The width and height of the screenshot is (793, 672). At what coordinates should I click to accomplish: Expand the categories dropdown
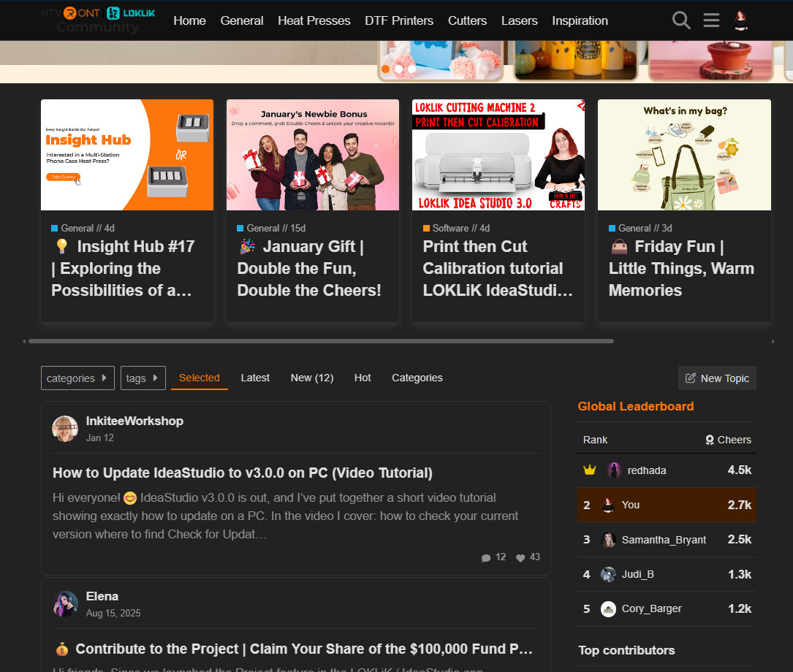(x=77, y=378)
